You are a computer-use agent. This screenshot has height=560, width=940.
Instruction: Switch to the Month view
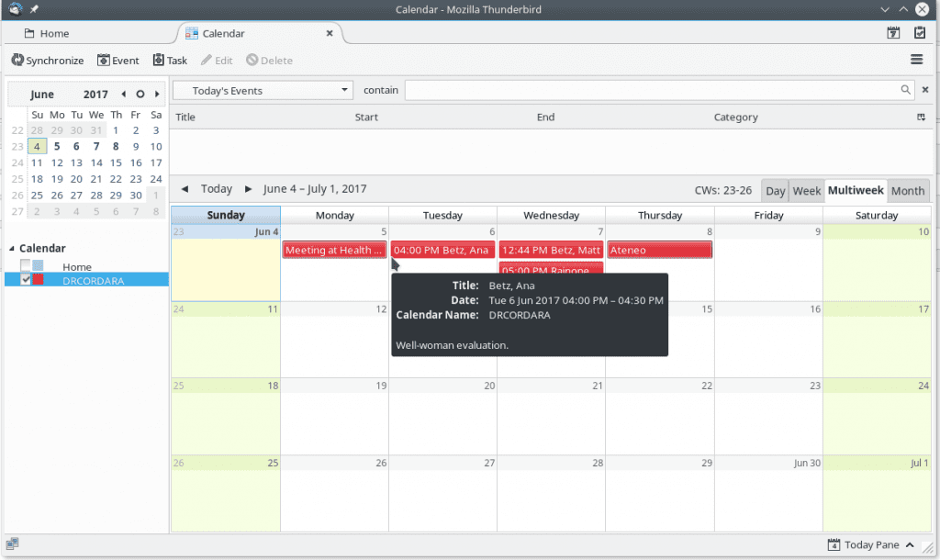point(908,191)
